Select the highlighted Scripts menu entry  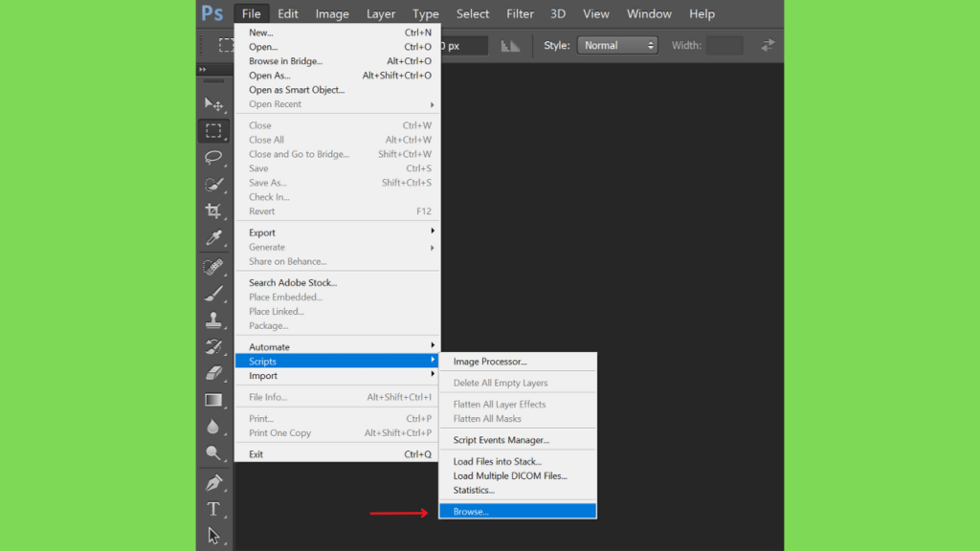338,361
